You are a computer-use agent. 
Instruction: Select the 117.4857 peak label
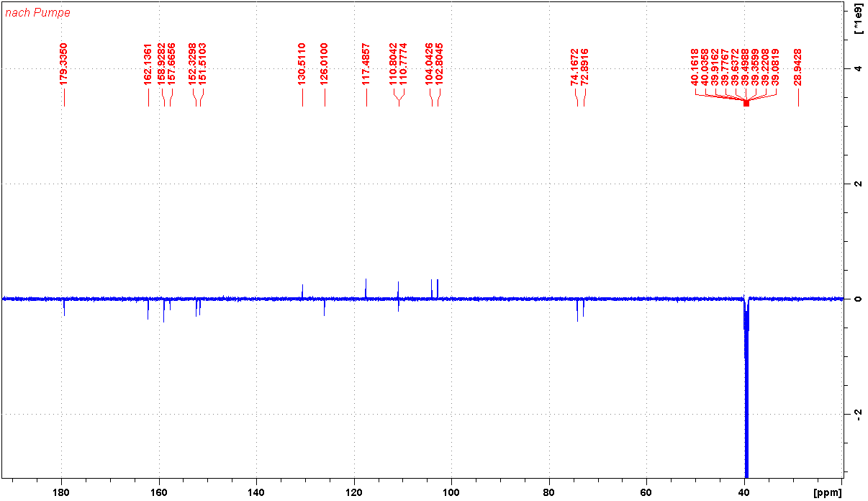[366, 64]
